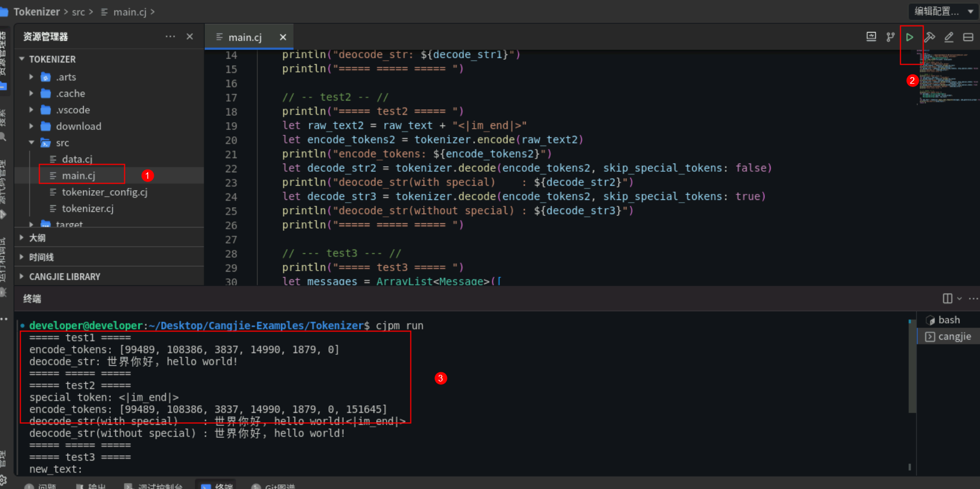Close the main.cj editor tab

click(x=283, y=37)
